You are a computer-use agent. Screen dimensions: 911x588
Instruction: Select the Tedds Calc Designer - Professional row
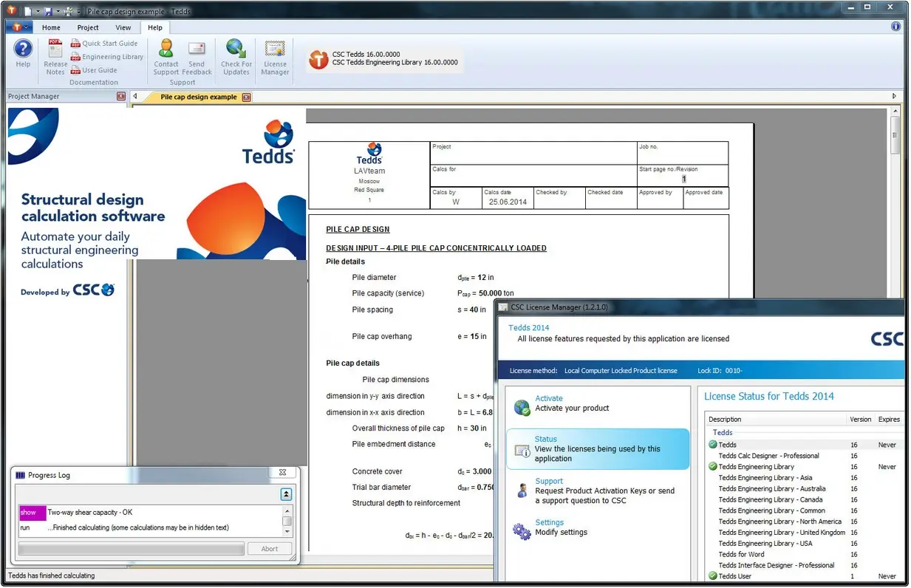[x=805, y=456]
